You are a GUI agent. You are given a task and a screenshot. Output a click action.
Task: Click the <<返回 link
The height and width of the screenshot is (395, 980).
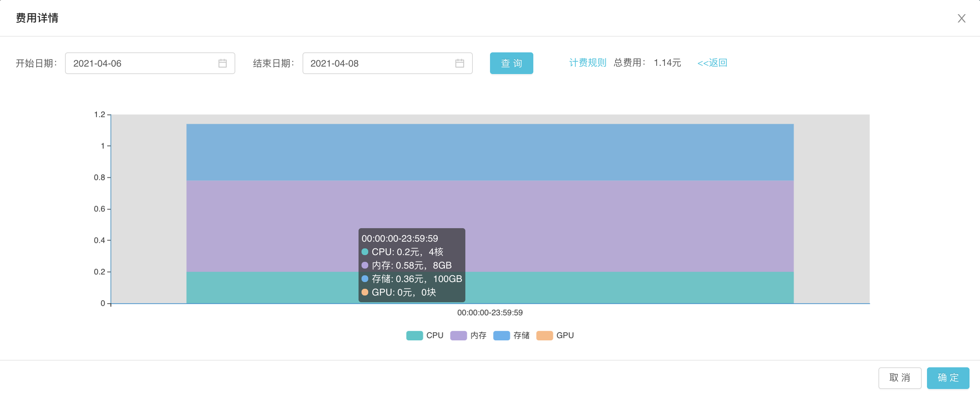pyautogui.click(x=712, y=63)
